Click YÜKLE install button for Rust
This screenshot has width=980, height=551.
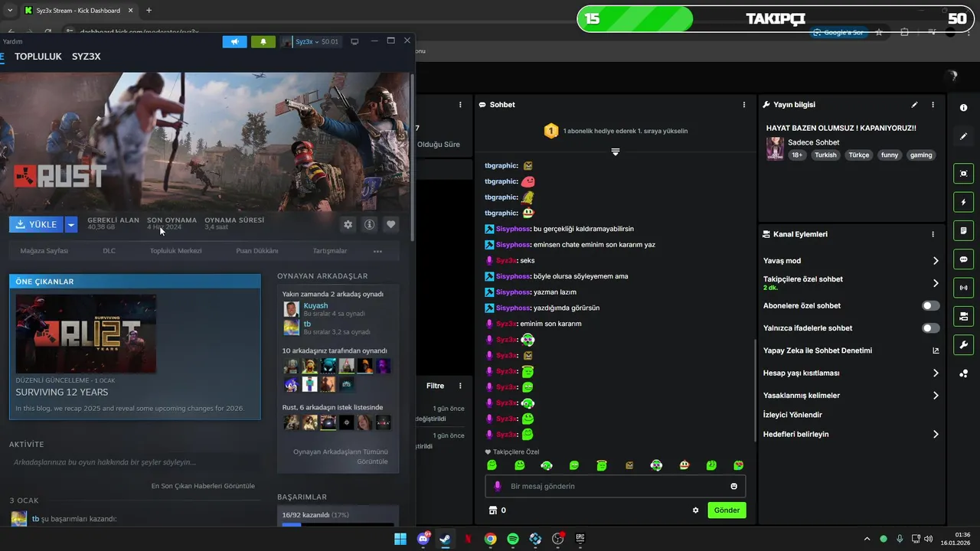point(37,224)
